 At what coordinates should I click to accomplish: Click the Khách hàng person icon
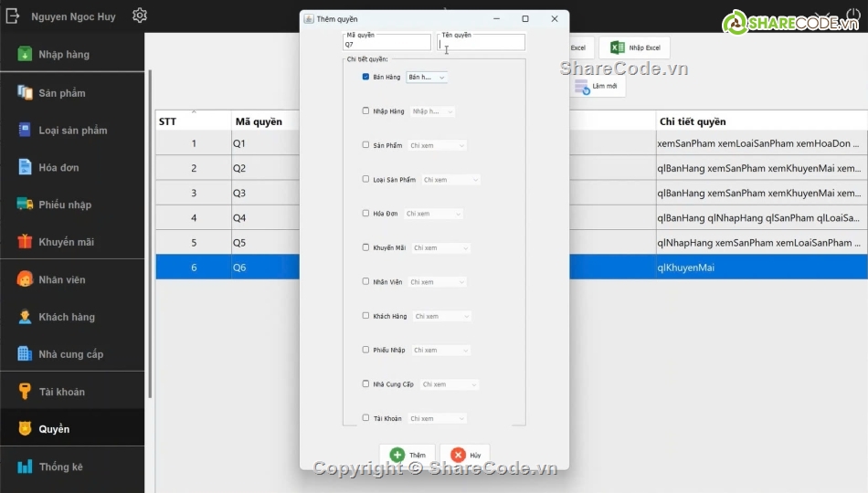[25, 317]
